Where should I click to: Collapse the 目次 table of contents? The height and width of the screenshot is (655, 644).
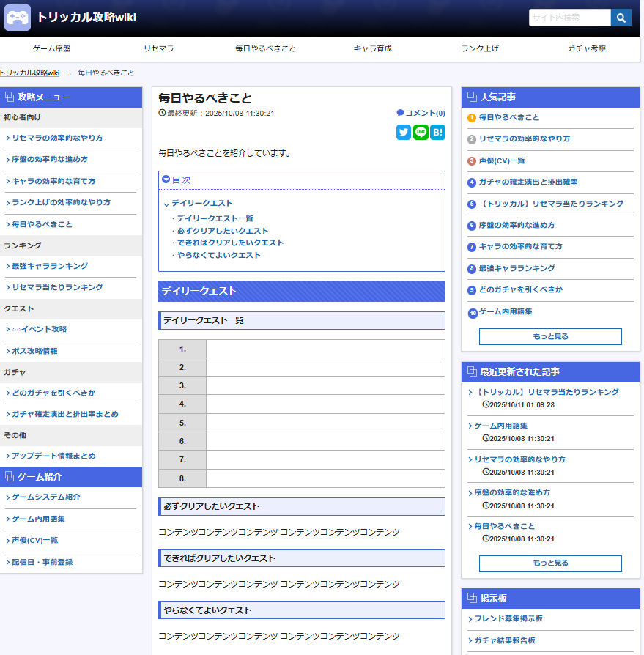coord(166,180)
